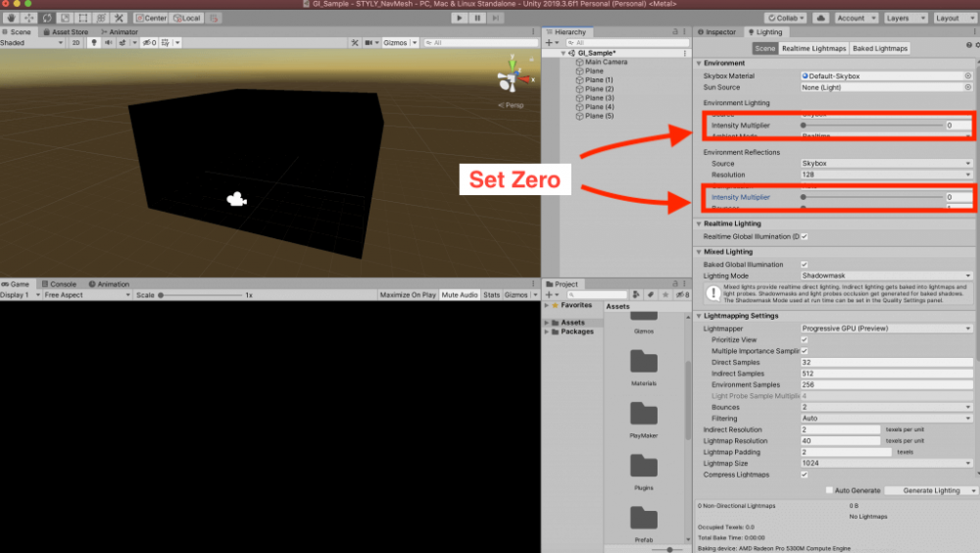Open the Lighting Mode Shadowmask dropdown

point(887,276)
